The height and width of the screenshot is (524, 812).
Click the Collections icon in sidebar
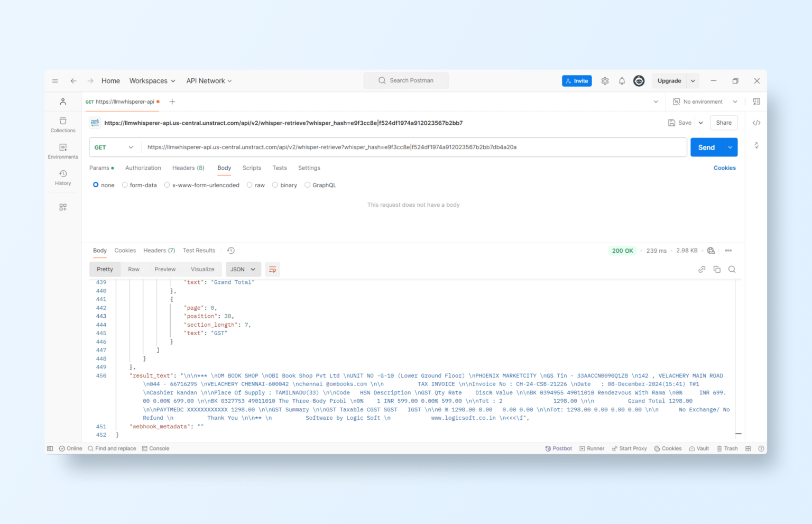tap(62, 124)
